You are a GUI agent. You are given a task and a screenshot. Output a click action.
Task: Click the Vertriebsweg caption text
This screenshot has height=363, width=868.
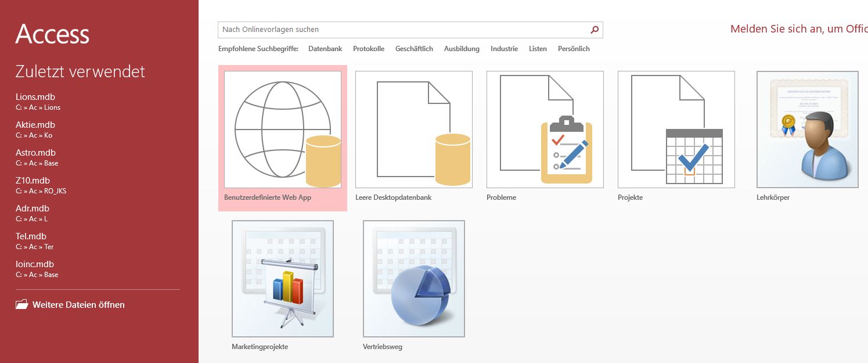pyautogui.click(x=383, y=347)
